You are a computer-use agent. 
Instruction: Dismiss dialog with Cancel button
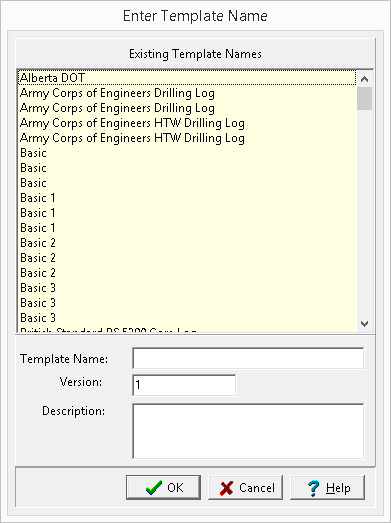click(x=246, y=488)
